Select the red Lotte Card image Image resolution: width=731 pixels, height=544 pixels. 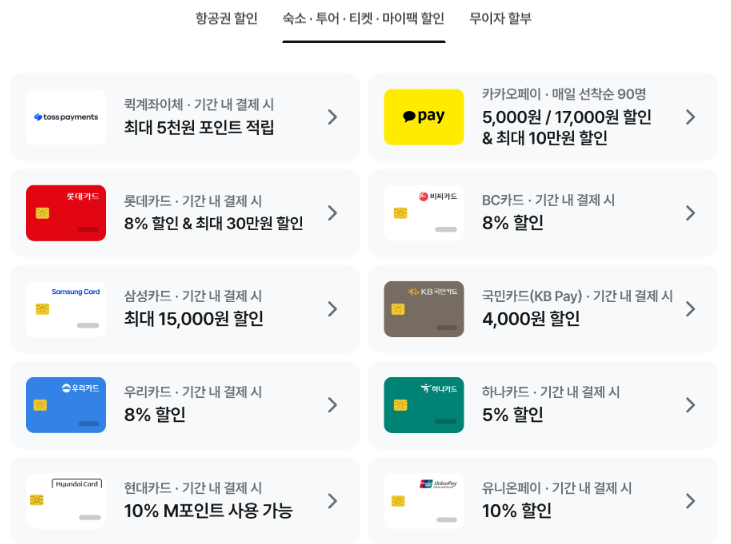pyautogui.click(x=66, y=213)
